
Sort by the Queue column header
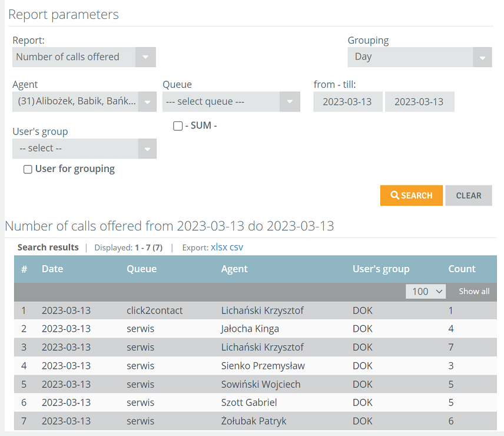[x=141, y=269]
